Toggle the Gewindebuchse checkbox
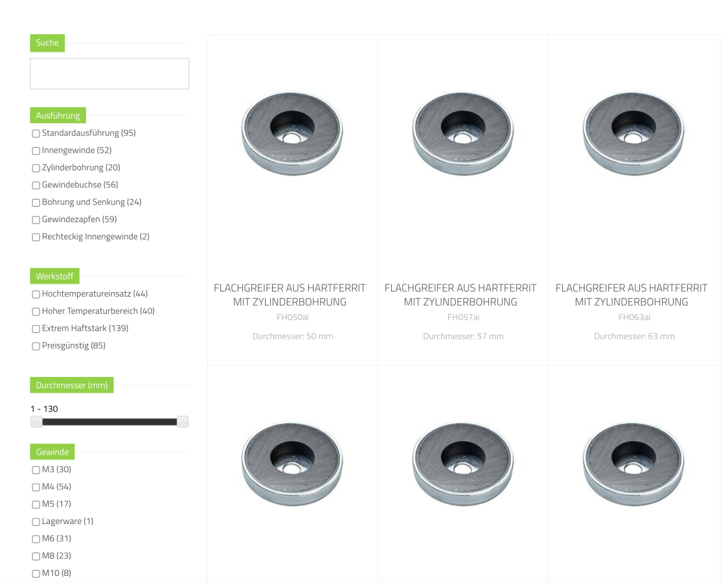The image size is (728, 583). click(x=36, y=185)
